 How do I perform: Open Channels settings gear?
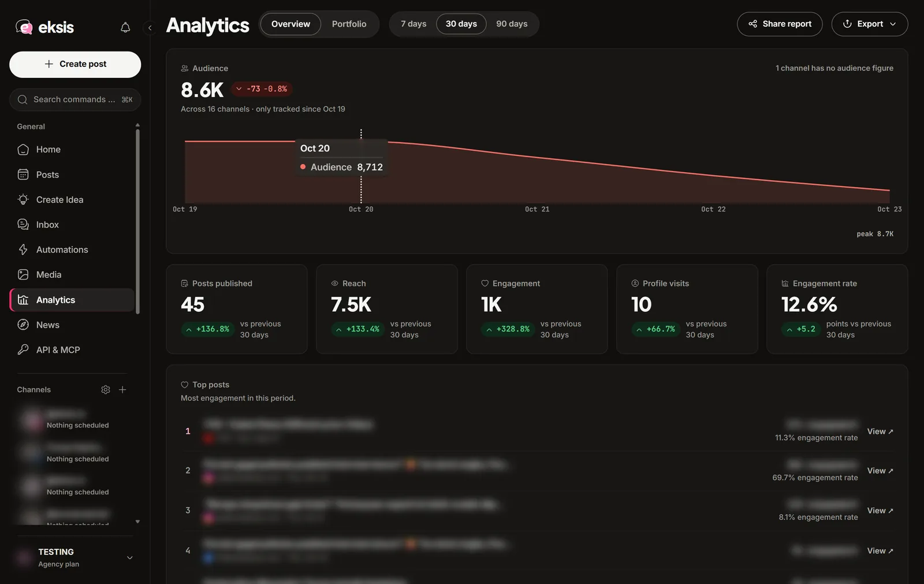click(x=106, y=390)
